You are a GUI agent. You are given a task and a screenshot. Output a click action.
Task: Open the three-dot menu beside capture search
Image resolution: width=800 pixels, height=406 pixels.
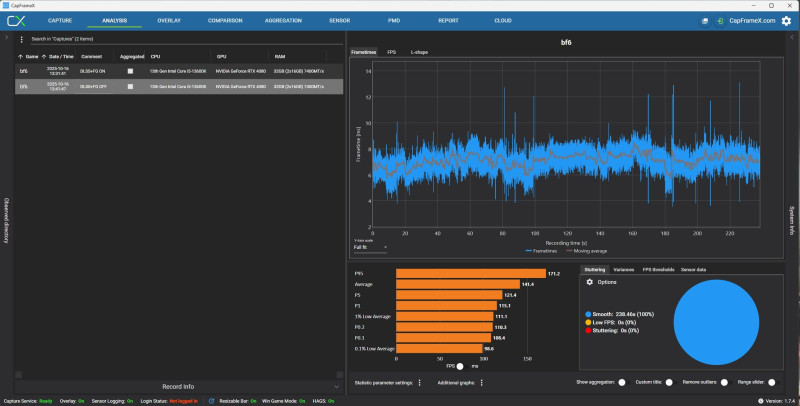coord(22,39)
